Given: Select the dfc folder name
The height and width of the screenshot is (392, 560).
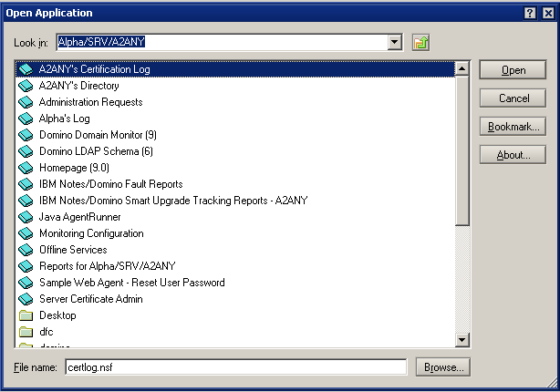Looking at the screenshot, I should tap(47, 332).
